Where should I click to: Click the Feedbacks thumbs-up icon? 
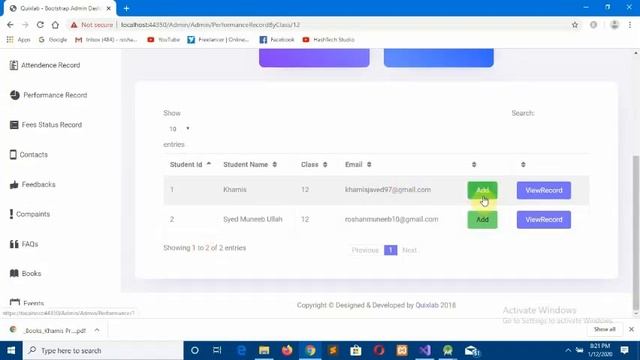(14, 184)
